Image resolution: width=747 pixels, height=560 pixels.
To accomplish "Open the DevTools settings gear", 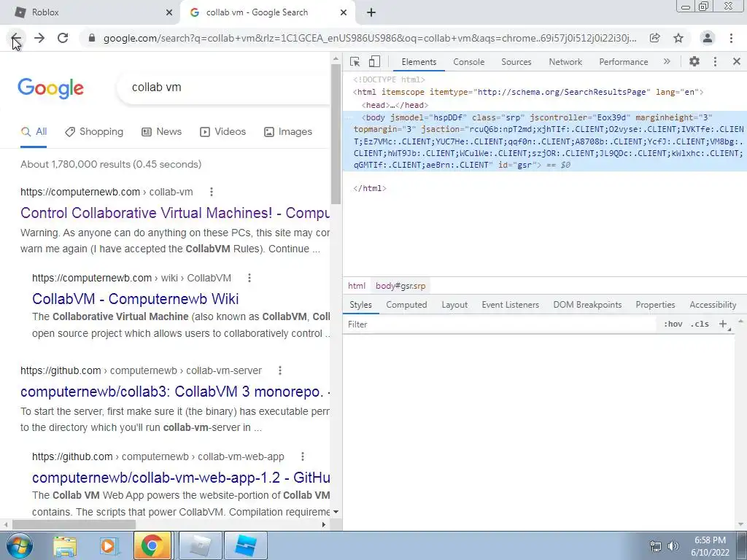I will tap(694, 61).
